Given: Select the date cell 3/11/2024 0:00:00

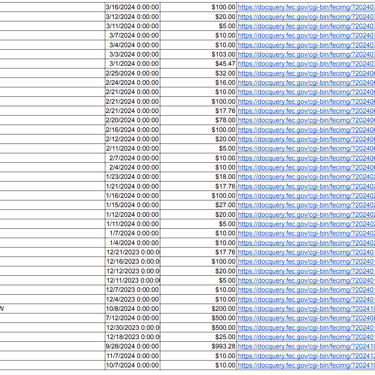Looking at the screenshot, I should 133,26.
